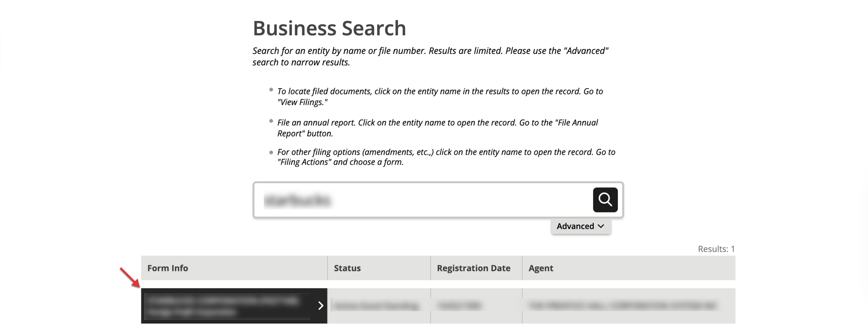Click the "Filing Actions" instruction bullet
The width and height of the screenshot is (868, 331).
(x=446, y=157)
